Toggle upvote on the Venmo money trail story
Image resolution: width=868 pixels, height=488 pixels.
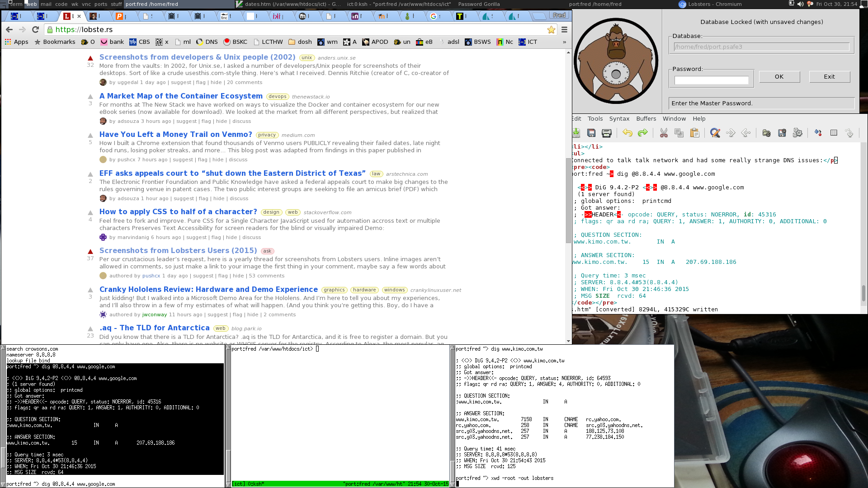click(90, 135)
